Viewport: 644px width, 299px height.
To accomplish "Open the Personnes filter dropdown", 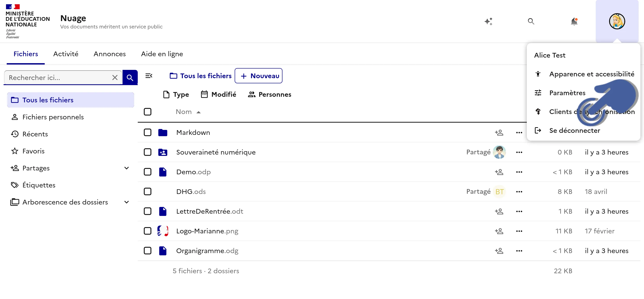I will pos(269,95).
